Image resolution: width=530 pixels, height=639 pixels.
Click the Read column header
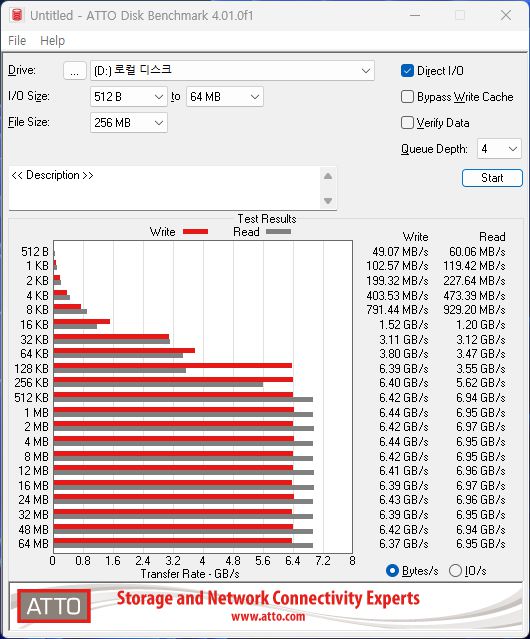492,237
